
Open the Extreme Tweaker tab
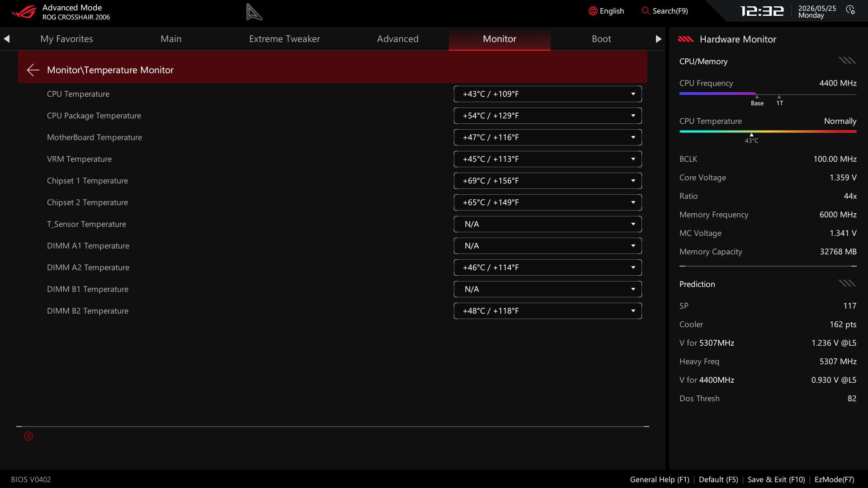(284, 39)
